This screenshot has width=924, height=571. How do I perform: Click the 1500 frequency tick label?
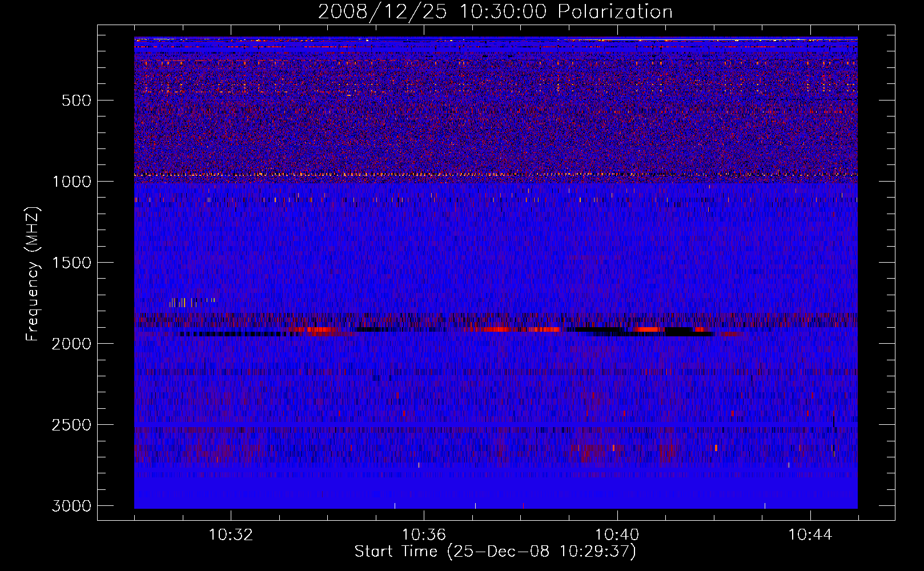click(x=71, y=263)
